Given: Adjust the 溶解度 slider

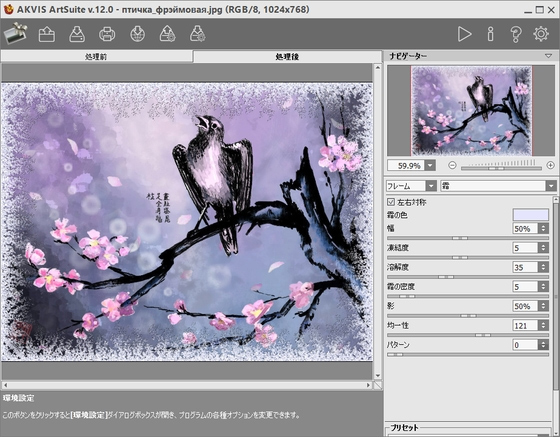Looking at the screenshot, I should (468, 277).
